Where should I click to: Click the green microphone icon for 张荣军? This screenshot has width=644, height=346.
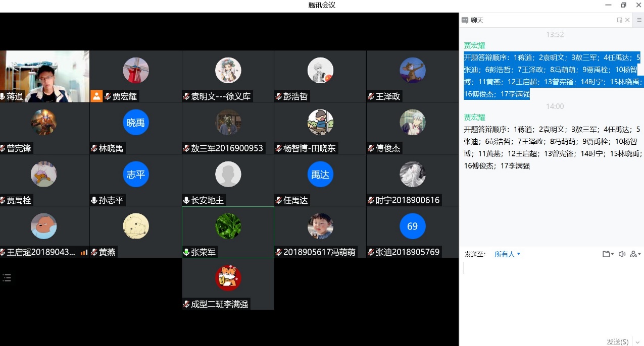click(x=186, y=252)
